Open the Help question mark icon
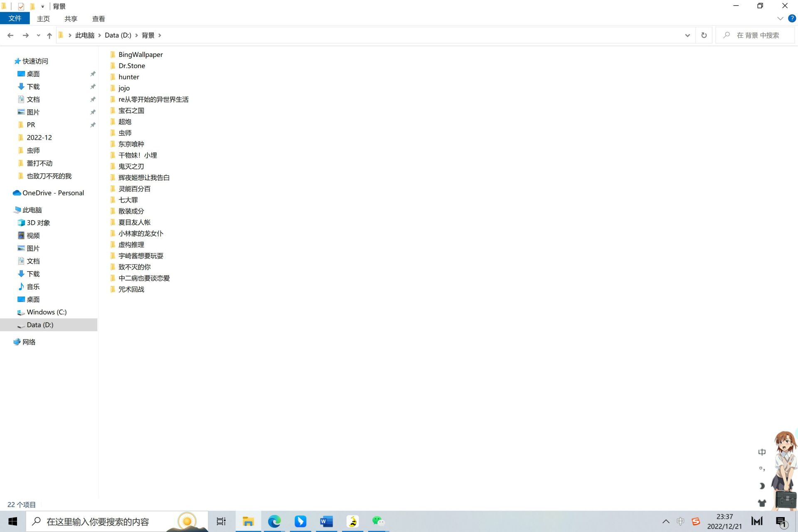Image resolution: width=798 pixels, height=532 pixels. point(792,18)
